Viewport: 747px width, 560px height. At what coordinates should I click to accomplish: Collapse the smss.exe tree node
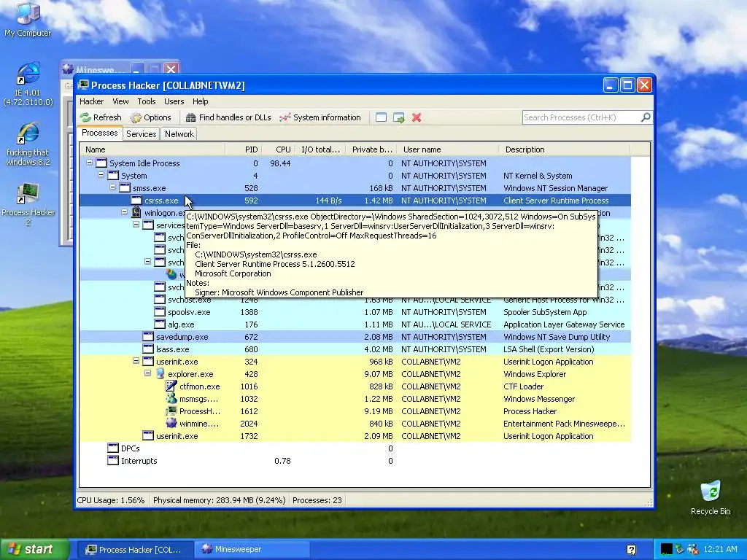tap(112, 187)
